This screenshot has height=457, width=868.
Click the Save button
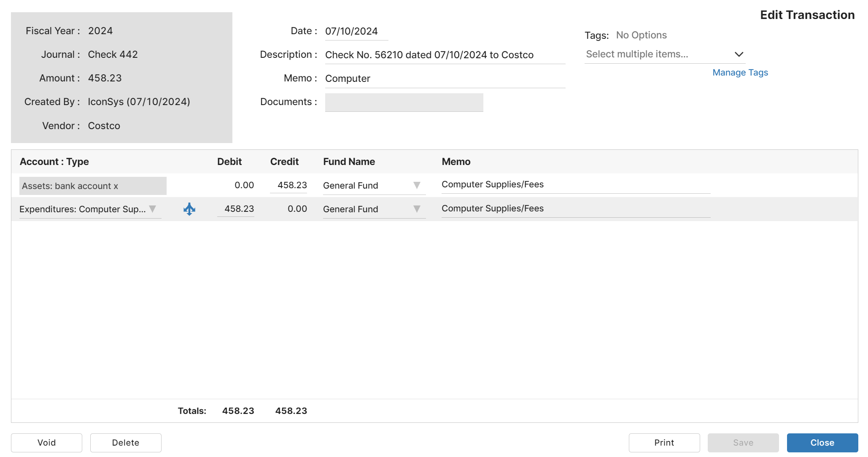[x=743, y=443]
